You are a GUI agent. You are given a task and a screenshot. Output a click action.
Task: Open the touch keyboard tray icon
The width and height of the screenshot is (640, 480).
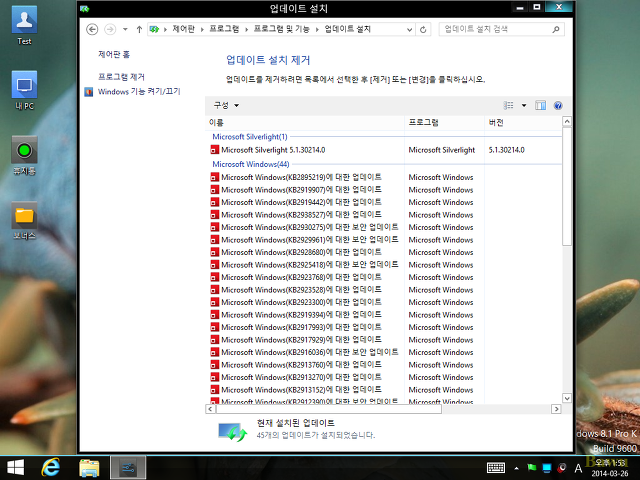[x=496, y=468]
